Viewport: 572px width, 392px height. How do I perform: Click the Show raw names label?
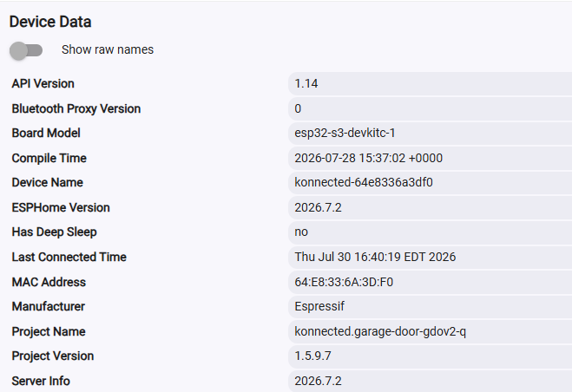click(108, 49)
